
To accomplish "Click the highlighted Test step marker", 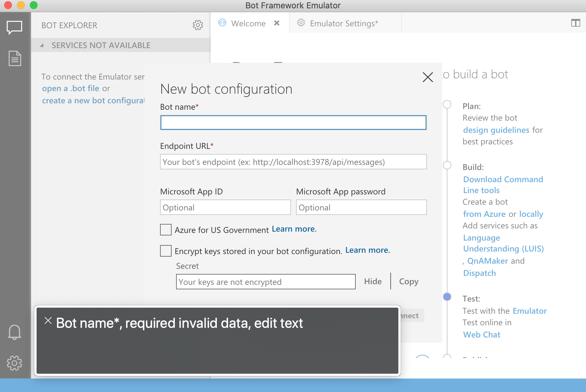I will coord(447,297).
